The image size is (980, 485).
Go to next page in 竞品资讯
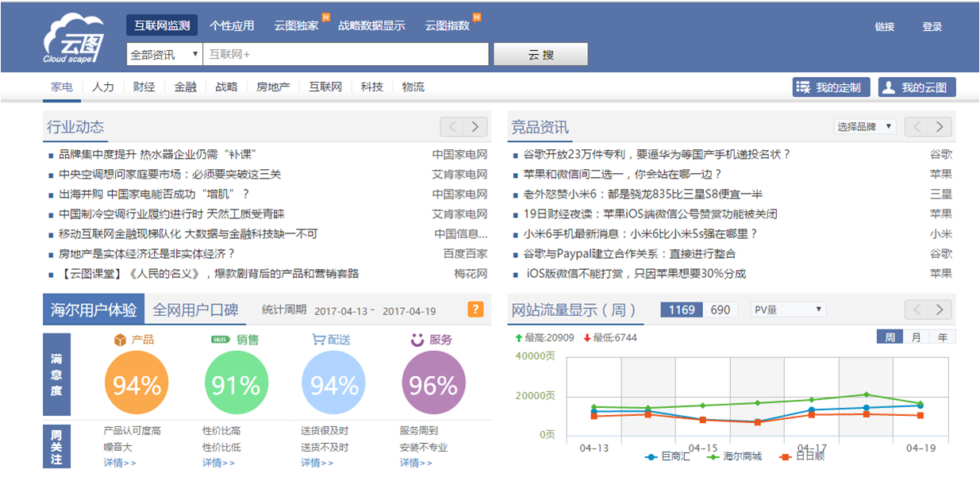point(940,126)
